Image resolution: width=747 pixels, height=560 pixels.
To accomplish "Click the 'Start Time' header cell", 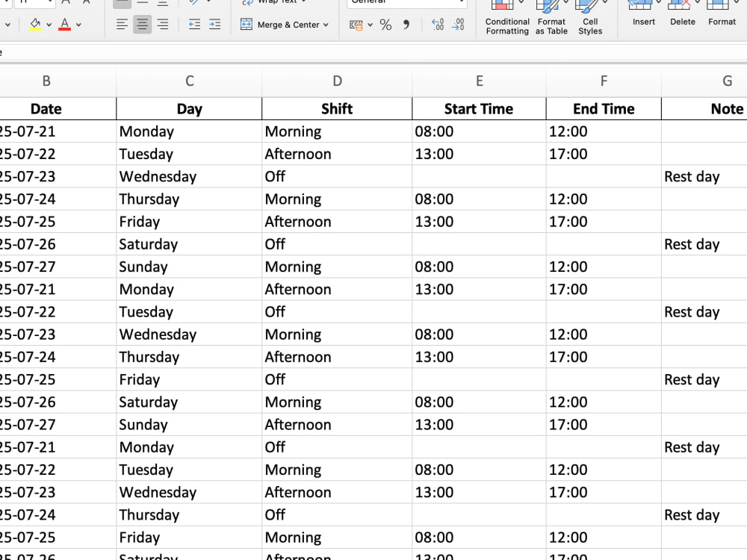I will 480,109.
